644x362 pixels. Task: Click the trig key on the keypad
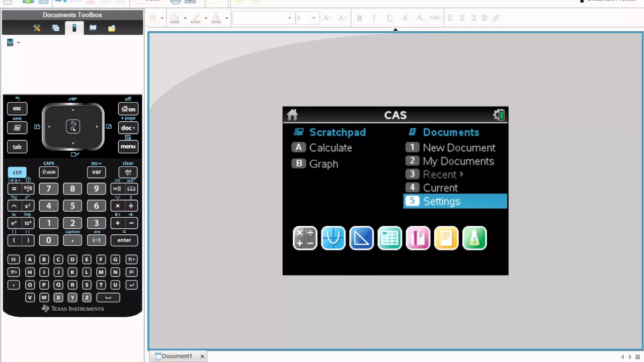pos(28,189)
